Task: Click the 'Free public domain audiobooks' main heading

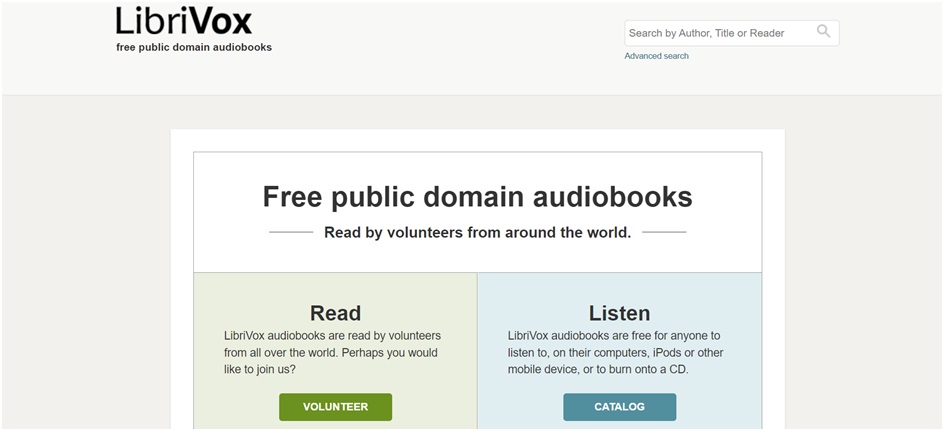Action: [477, 197]
